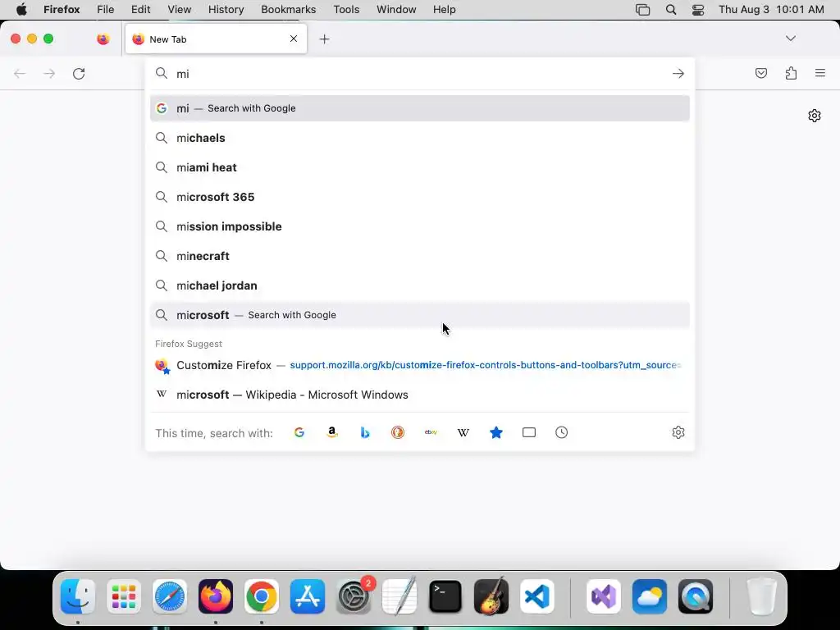The image size is (840, 630).
Task: Open the Help menu
Action: 444,10
